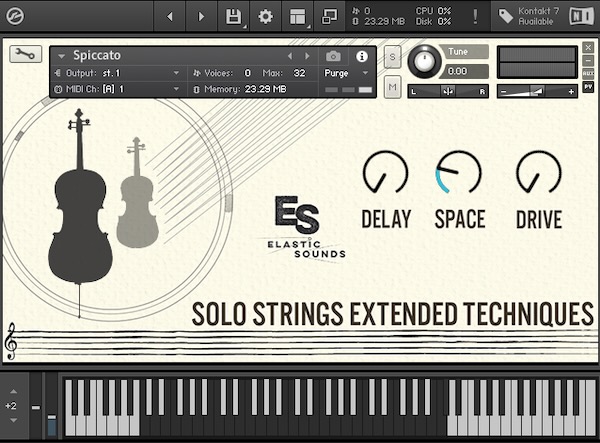Click the exclamation warning icon

pos(474,16)
